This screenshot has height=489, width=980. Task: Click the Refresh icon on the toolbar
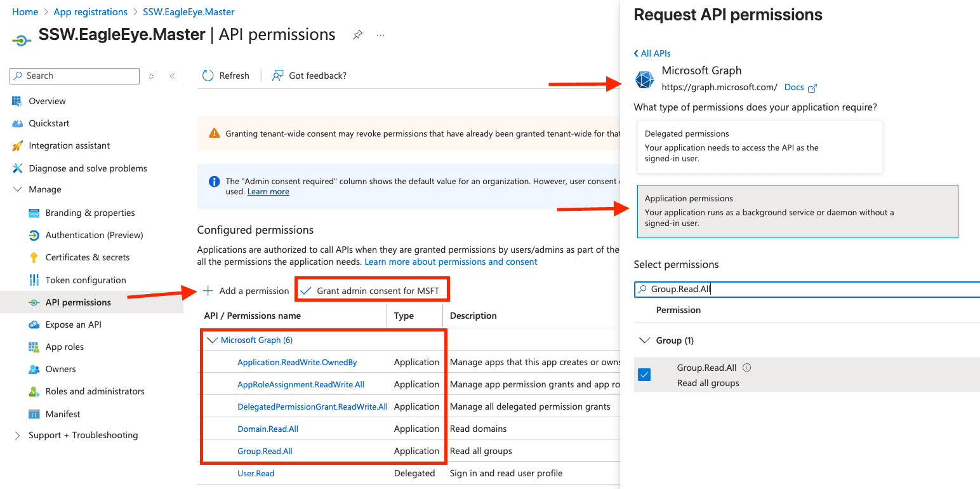coord(208,76)
